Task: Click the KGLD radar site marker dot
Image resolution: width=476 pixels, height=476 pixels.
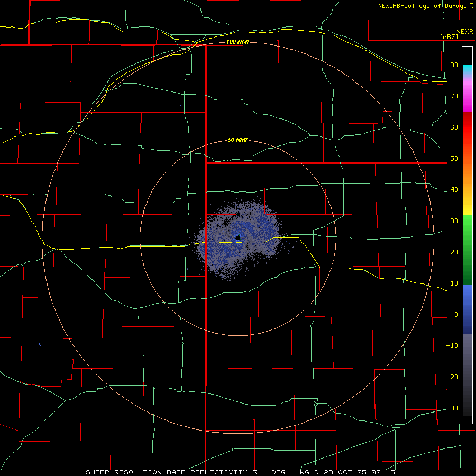Action: click(x=239, y=237)
